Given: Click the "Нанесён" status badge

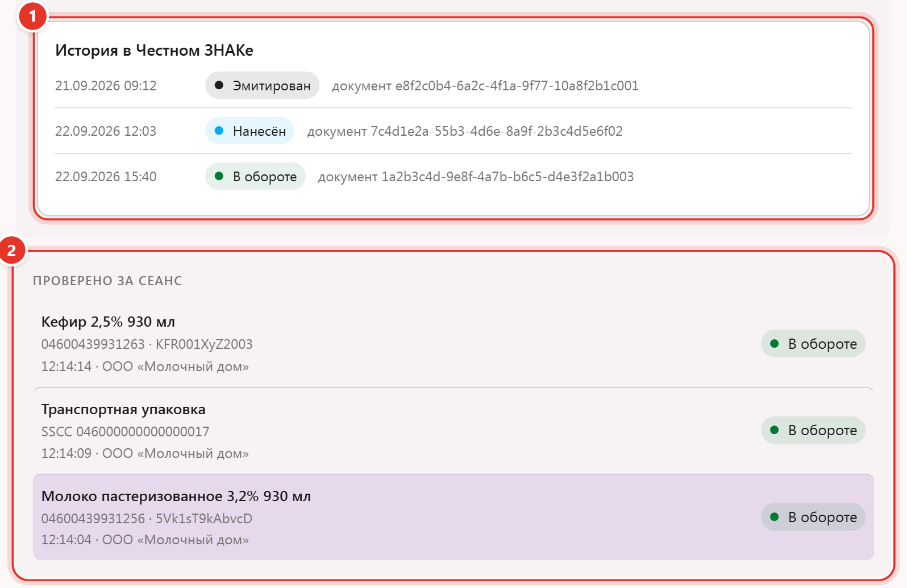Looking at the screenshot, I should 249,131.
